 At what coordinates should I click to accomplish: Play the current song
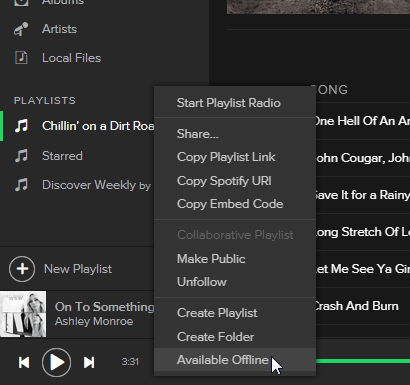tap(56, 362)
